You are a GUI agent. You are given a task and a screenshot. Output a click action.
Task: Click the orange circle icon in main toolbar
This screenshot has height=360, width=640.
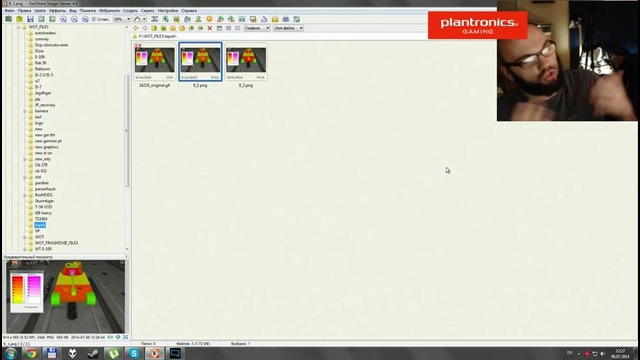point(209,19)
